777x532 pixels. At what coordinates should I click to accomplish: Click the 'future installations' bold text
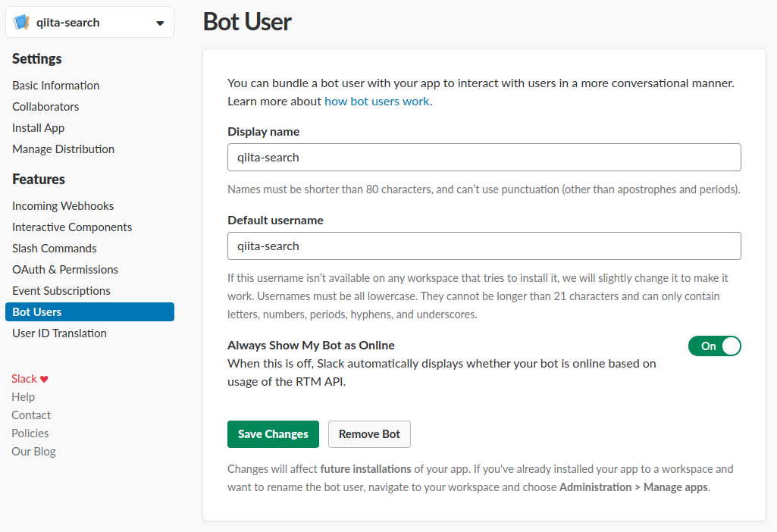point(365,469)
